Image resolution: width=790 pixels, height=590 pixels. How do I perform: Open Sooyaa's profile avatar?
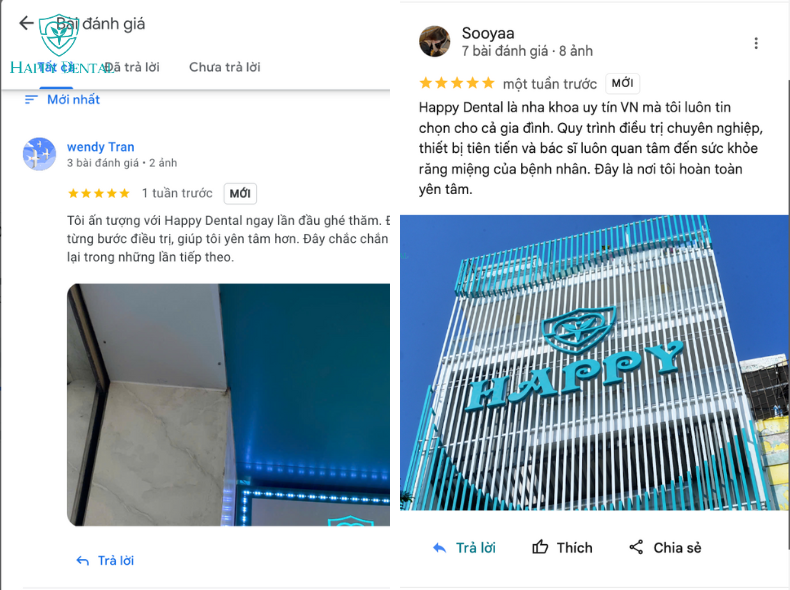434,41
